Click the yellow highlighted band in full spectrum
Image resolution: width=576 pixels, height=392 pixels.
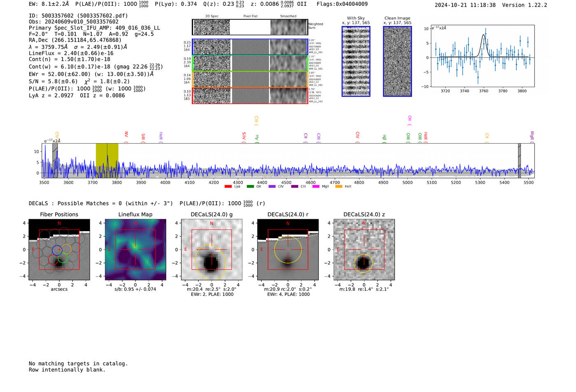tap(107, 160)
